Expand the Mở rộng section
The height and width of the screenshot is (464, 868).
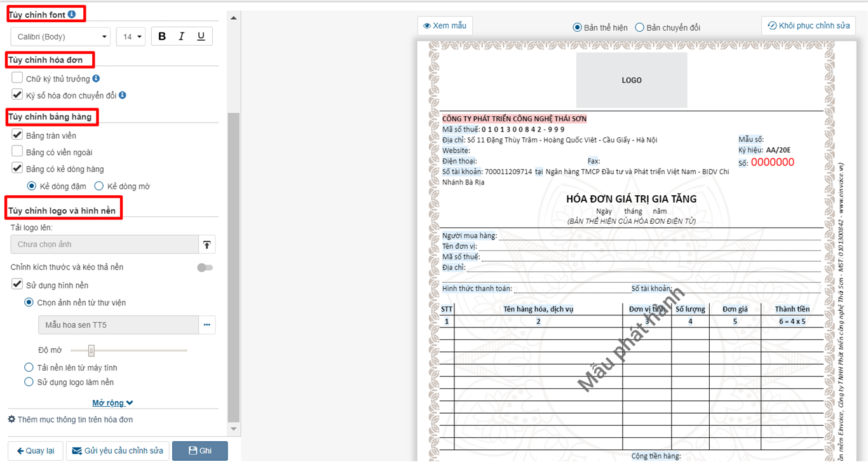click(112, 403)
